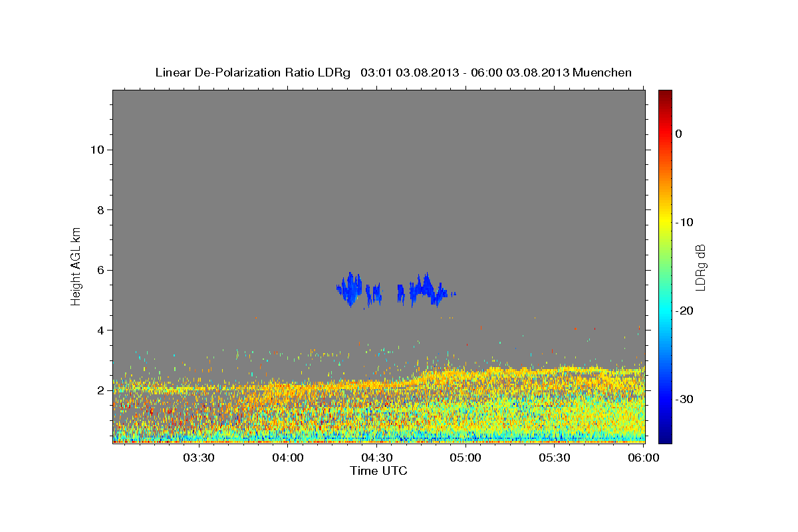Click the colorbar value -10
Image resolution: width=798 pixels, height=532 pixels.
point(685,222)
